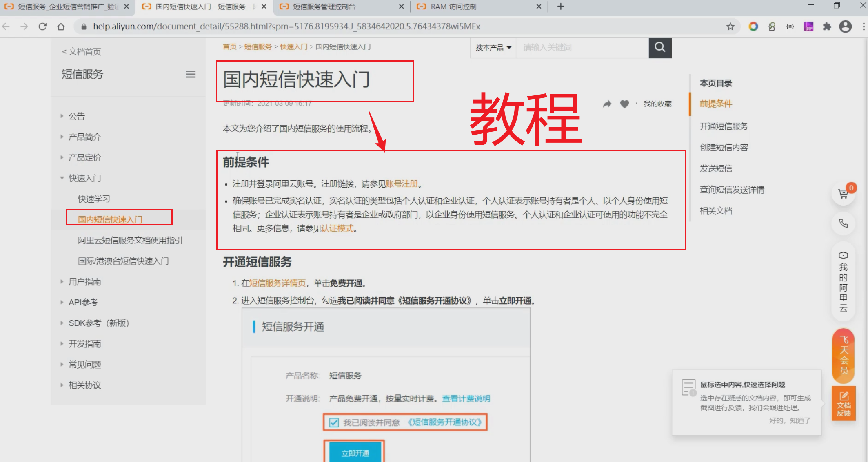The height and width of the screenshot is (462, 868).
Task: Open the 账号注册 link
Action: click(402, 184)
